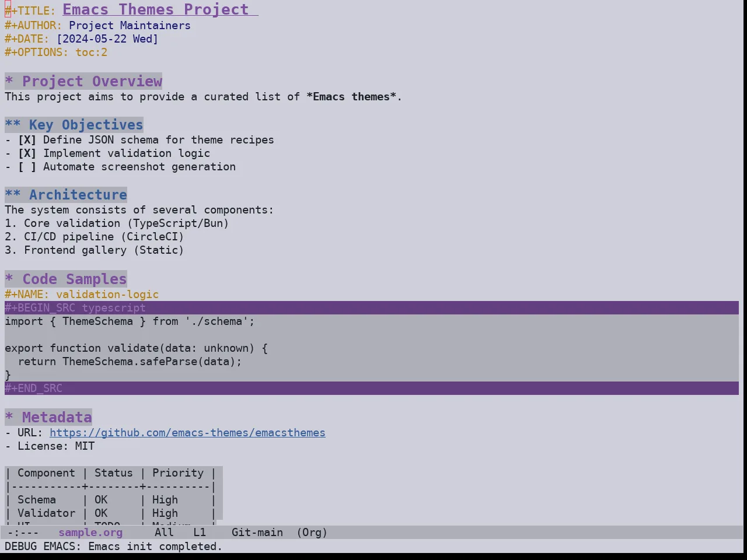Viewport: 747px width, 560px height.
Task: Fold the '#+BEGIN_SRC typescript' block line
Action: click(372, 308)
